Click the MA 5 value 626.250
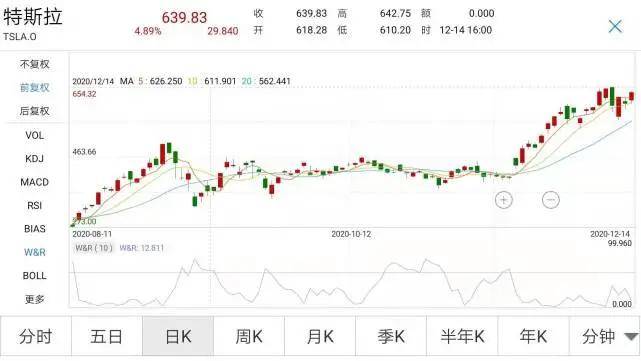 tap(166, 81)
